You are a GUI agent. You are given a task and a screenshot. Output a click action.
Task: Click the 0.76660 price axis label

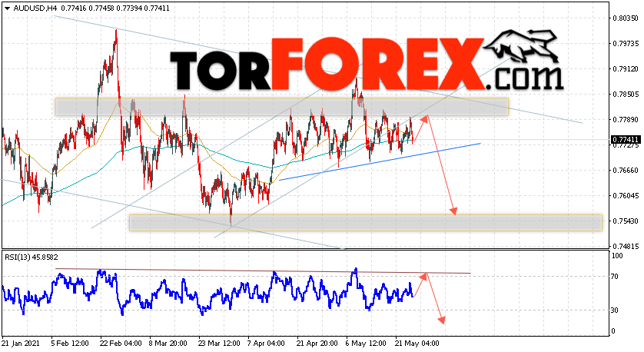coord(626,170)
